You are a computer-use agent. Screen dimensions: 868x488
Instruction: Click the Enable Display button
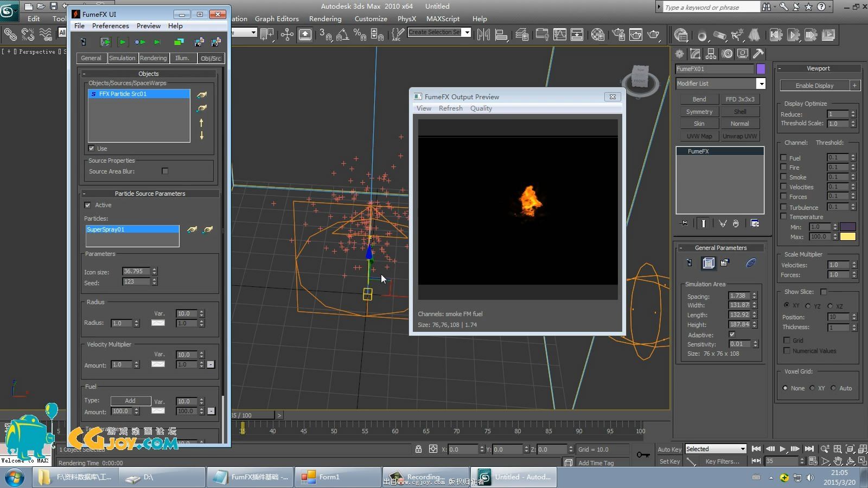(x=814, y=86)
